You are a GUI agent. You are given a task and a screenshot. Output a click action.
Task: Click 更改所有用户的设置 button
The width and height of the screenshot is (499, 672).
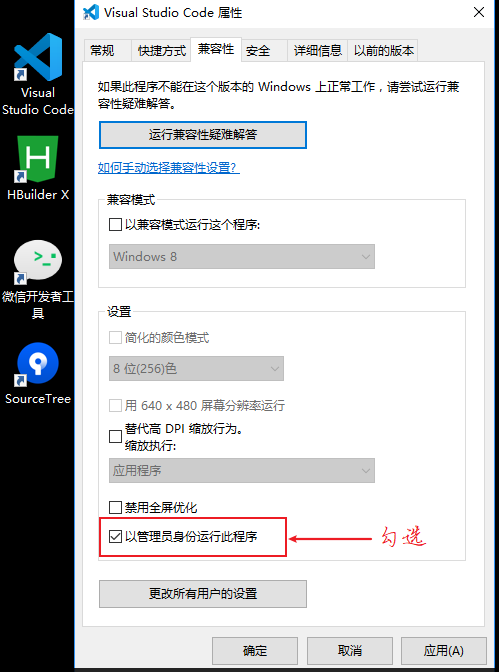(x=203, y=594)
